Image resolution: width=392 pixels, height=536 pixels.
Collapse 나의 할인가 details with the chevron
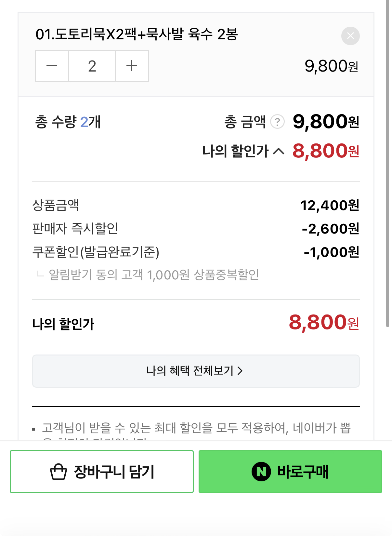click(x=279, y=151)
